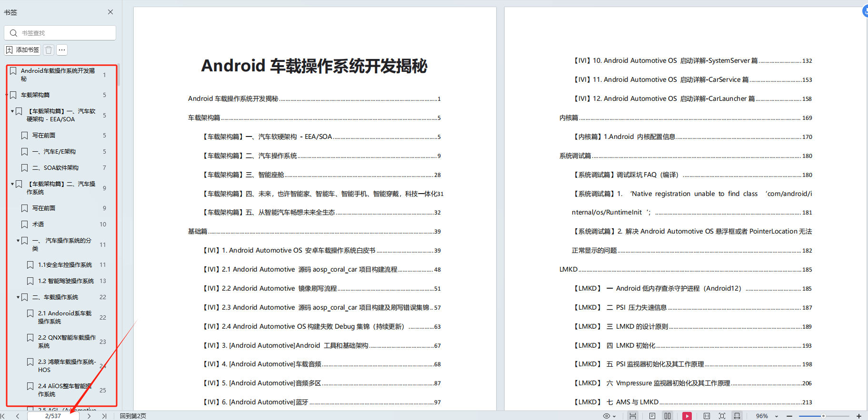Open the 2.2 QNX智能车载操作系统 bookmark
Screen dimensions: 868x420
67,342
